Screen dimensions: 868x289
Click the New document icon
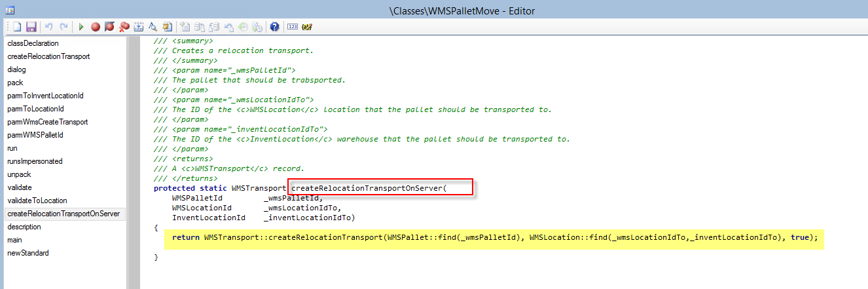pos(17,27)
